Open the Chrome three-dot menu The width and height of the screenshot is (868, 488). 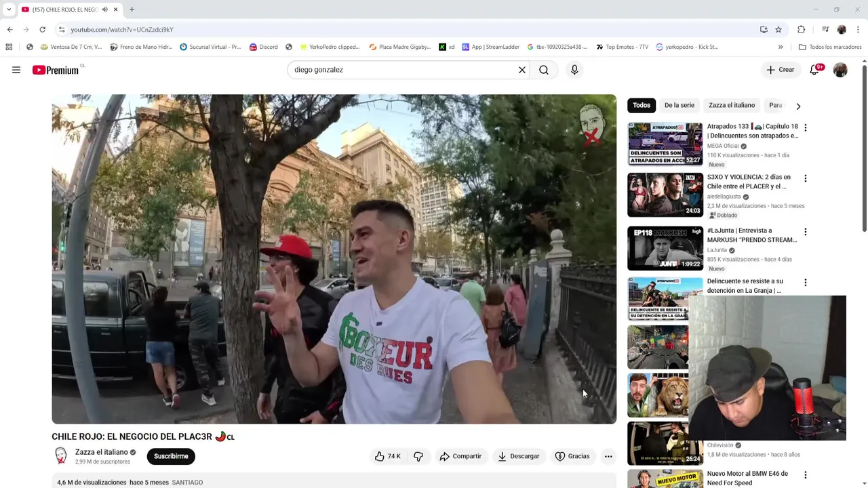click(859, 30)
